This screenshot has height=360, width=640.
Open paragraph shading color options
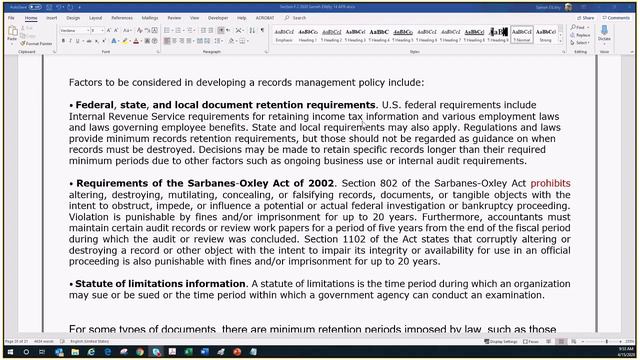231,41
